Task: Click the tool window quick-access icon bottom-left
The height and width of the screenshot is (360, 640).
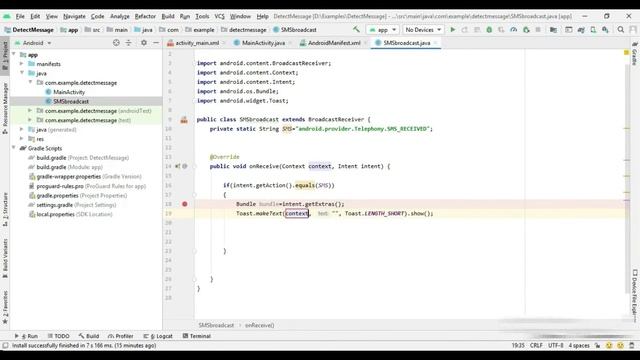Action: point(5,345)
